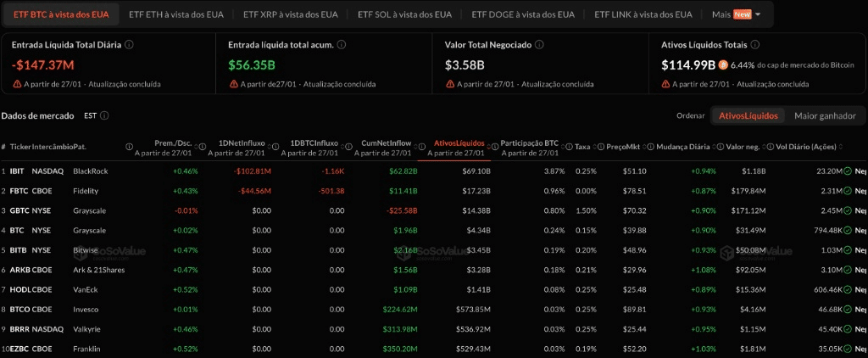Screen dimensions: 868x358
Task: Sort by AtivosLíquidos using the toggle button
Action: tap(748, 116)
